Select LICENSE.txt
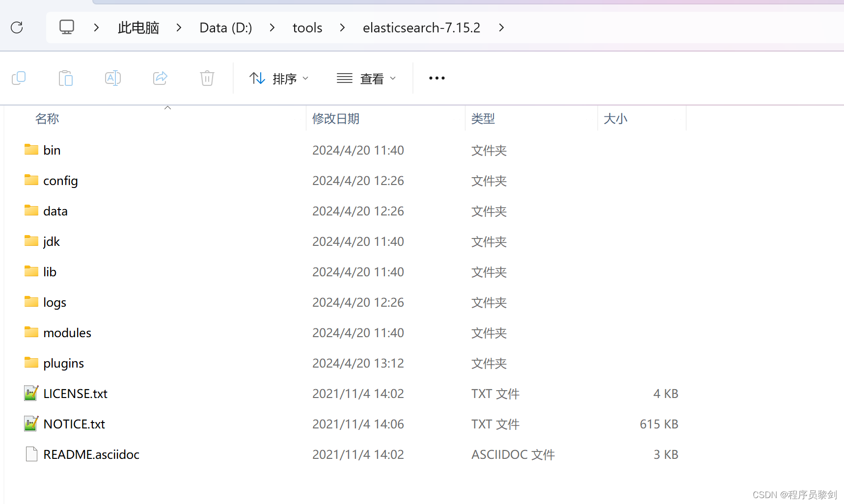The height and width of the screenshot is (504, 844). tap(75, 393)
